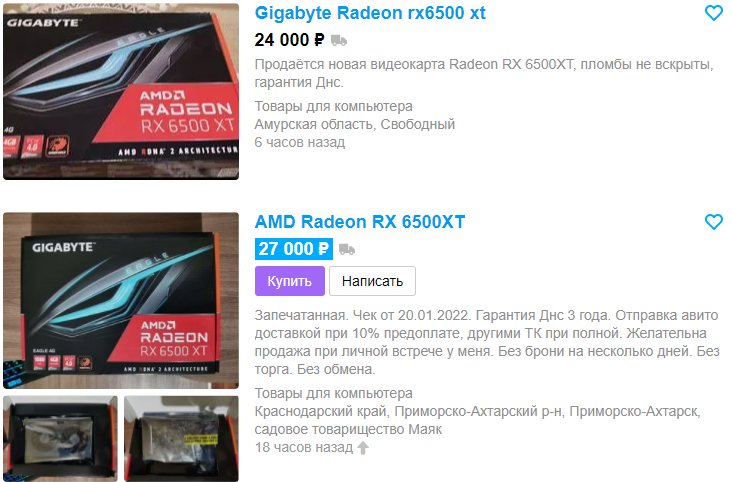The image size is (732, 482).
Task: Open the Gigabyte Radeon rx6500 xt listing title
Action: pyautogui.click(x=370, y=13)
